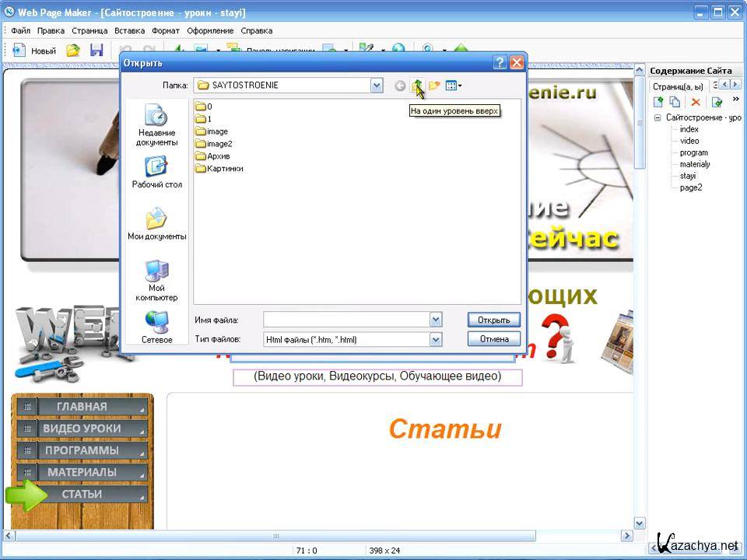The image size is (747, 560).
Task: Click the red delete page icon
Action: point(696,102)
